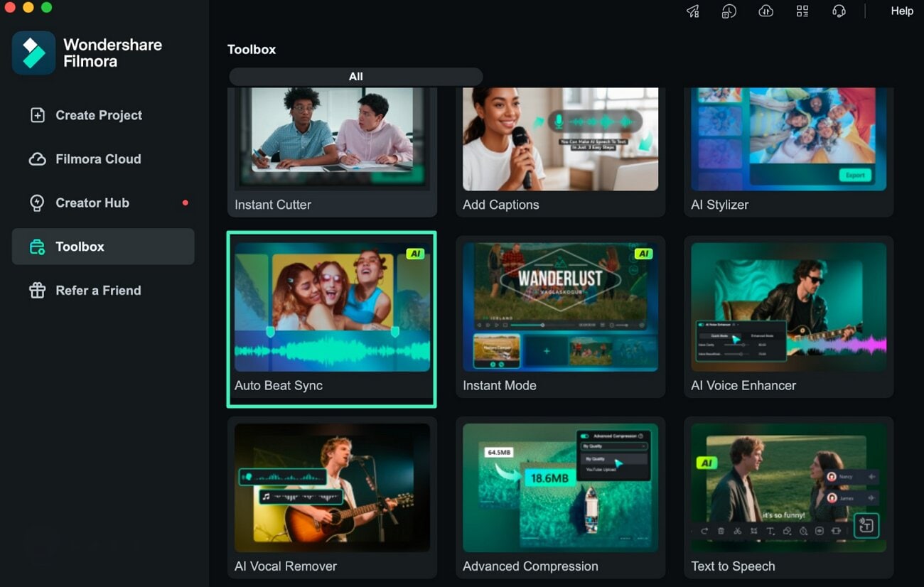Screen dimensions: 924x587
Task: Open the AI Stylizer tool thumbnail
Action: coord(788,139)
